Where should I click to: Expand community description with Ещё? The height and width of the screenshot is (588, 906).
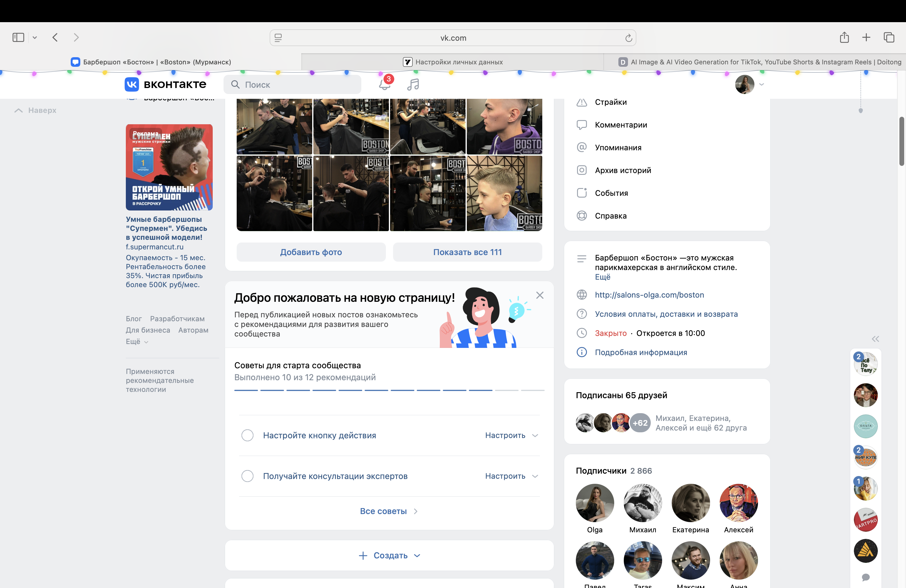pos(603,277)
